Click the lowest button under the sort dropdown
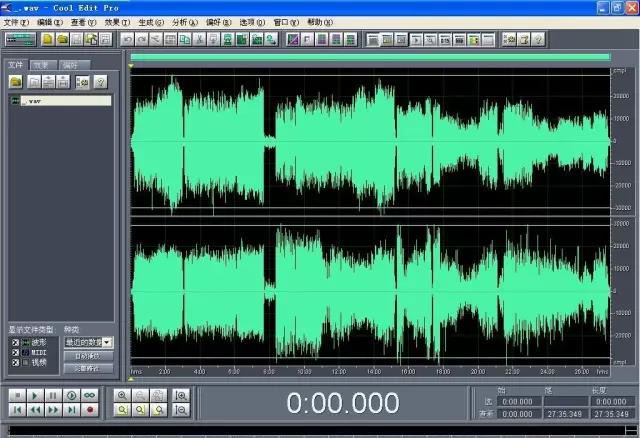This screenshot has height=438, width=640. tap(89, 369)
